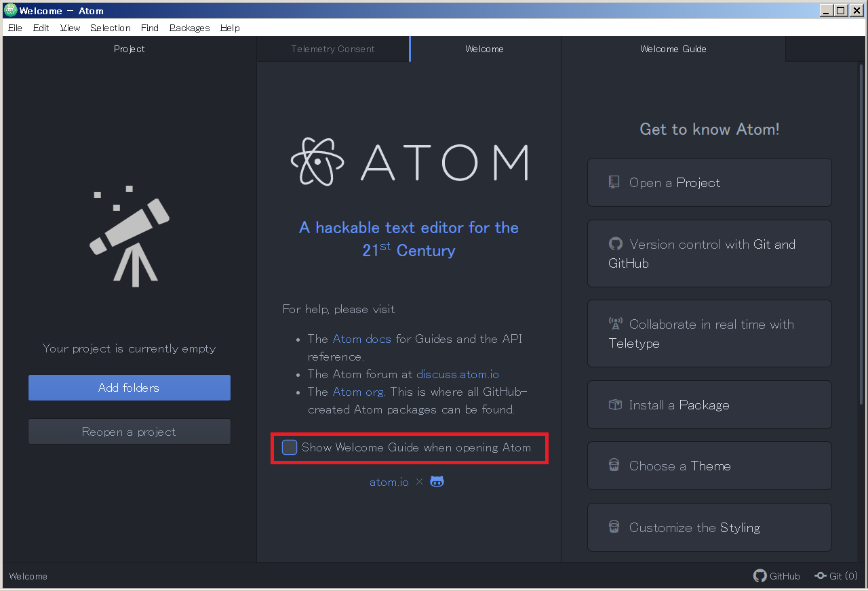
Task: Click the GitHub octocat icon on Version control card
Action: 615,243
